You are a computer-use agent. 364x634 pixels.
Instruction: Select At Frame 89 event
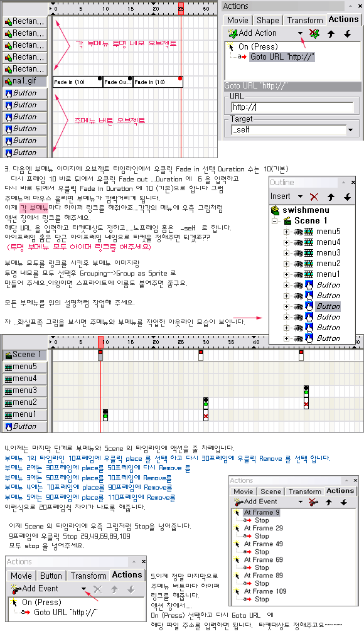[264, 576]
